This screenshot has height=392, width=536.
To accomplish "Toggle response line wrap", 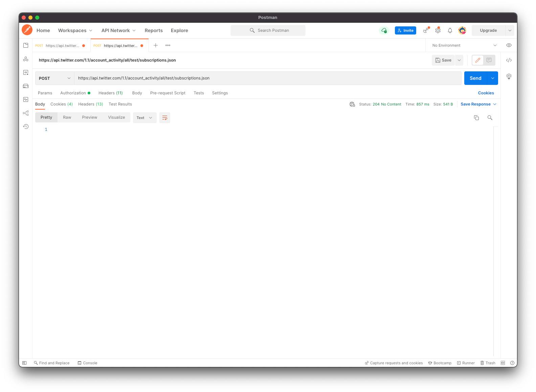I will point(165,118).
